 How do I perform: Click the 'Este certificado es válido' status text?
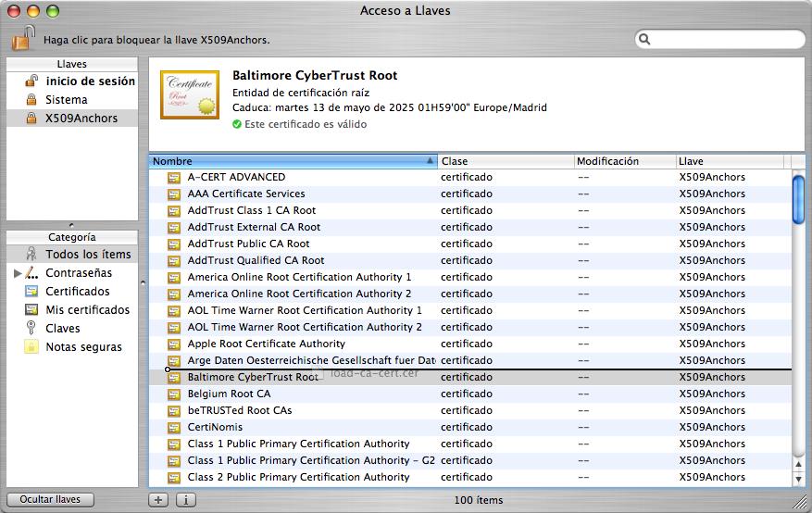(x=306, y=124)
